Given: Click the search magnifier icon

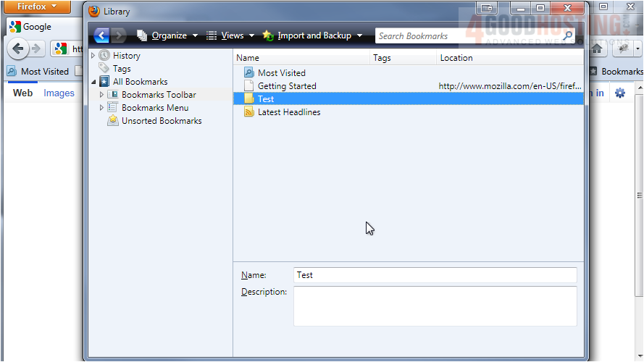Looking at the screenshot, I should point(568,35).
